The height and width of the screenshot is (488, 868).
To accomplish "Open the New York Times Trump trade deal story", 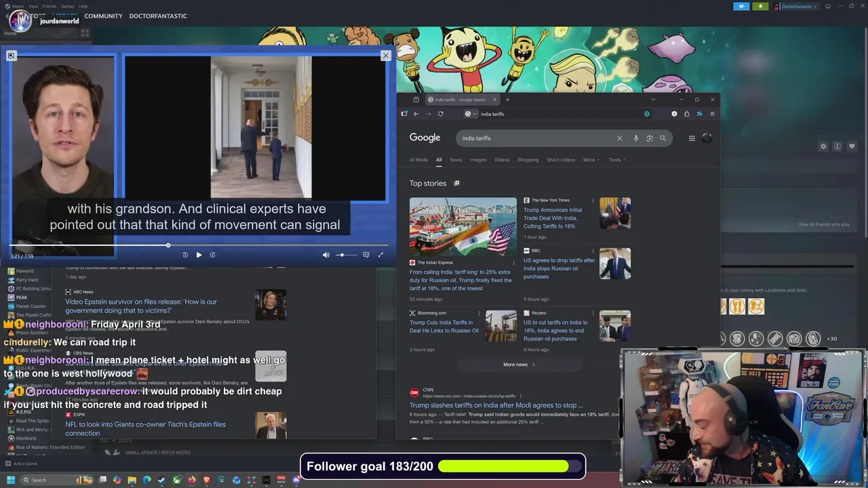I will point(553,218).
